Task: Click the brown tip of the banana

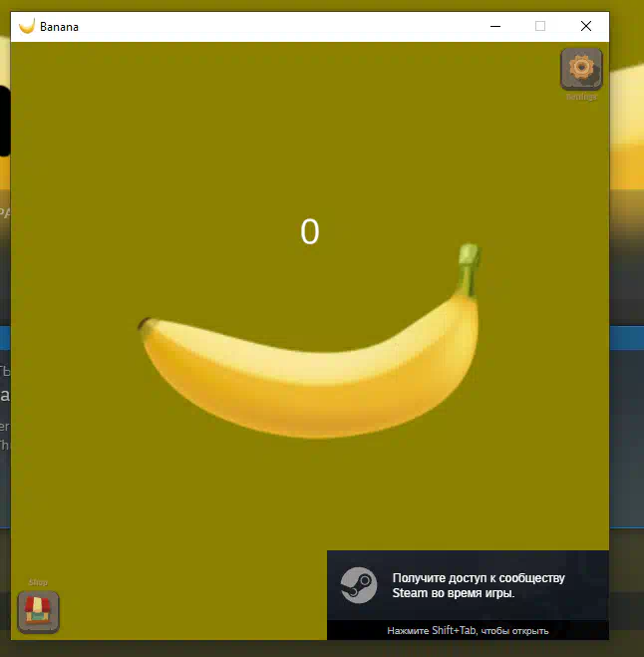Action: (x=145, y=323)
